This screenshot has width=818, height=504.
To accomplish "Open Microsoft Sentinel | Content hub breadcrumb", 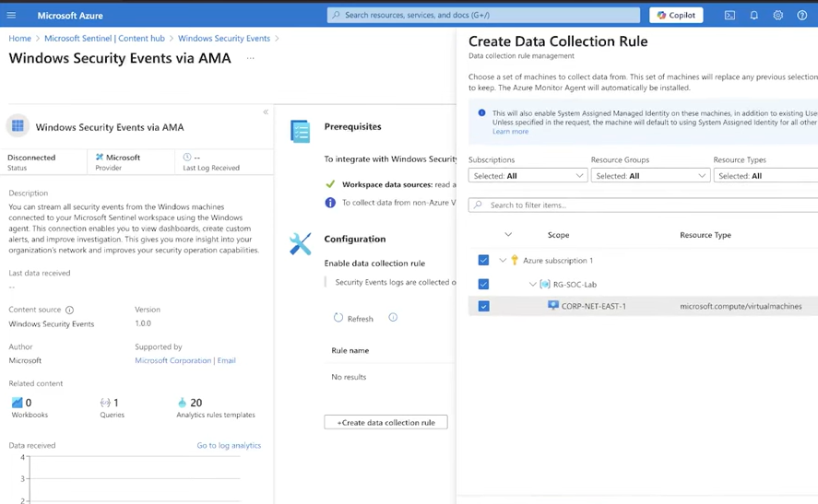I will 104,39.
